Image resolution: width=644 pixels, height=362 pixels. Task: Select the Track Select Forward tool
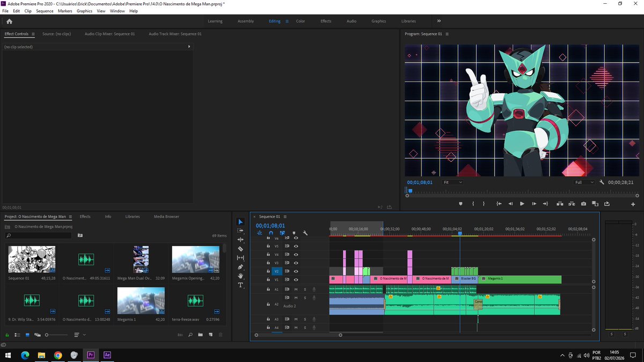[240, 231]
